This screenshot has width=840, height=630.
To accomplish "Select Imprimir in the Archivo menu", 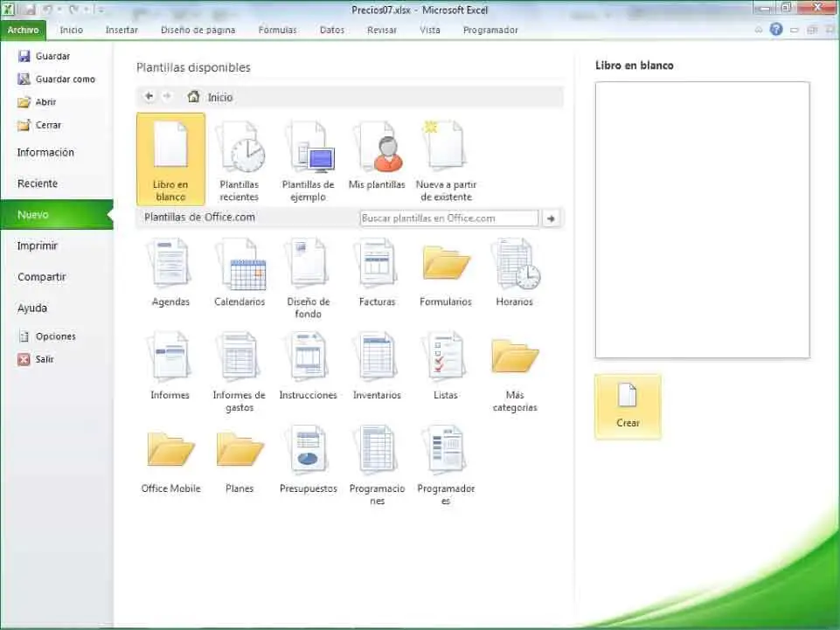I will coord(38,246).
